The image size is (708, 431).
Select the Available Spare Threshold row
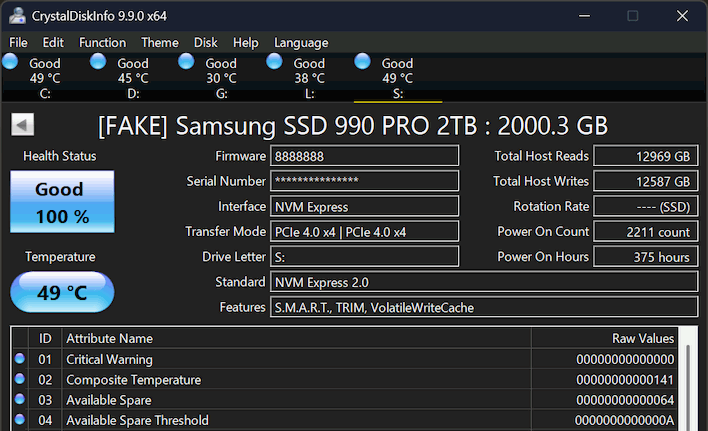345,420
